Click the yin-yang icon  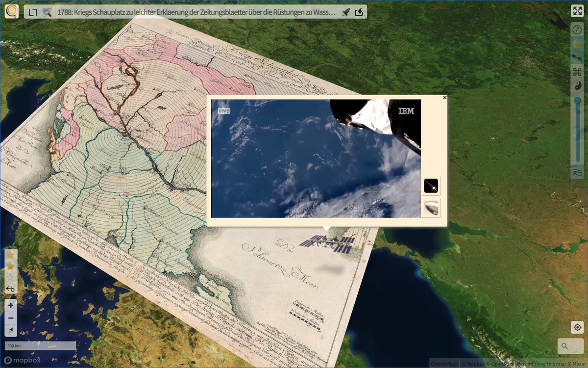tap(577, 86)
